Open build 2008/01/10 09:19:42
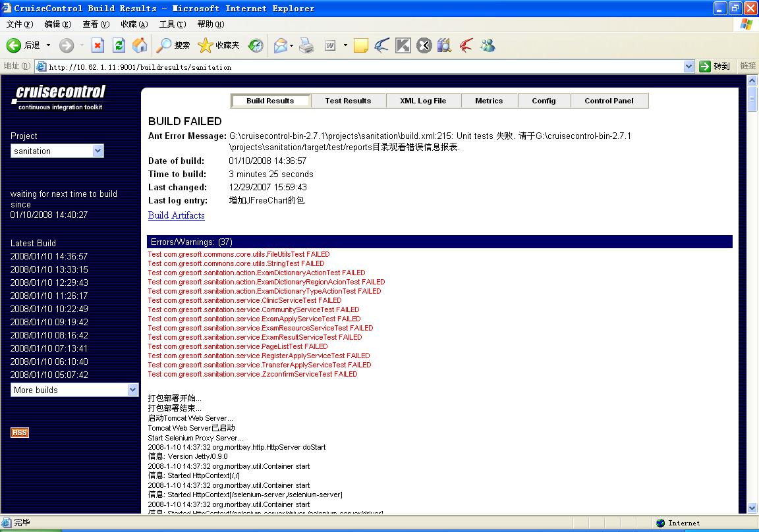The height and width of the screenshot is (532, 759). 49,322
